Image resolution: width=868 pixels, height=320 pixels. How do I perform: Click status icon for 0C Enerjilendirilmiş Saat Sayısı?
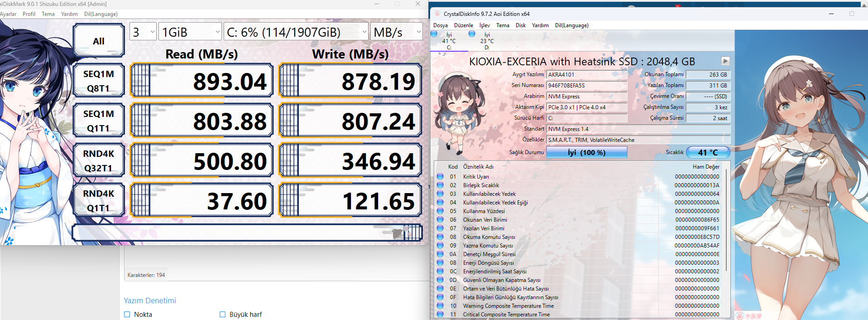[x=440, y=271]
